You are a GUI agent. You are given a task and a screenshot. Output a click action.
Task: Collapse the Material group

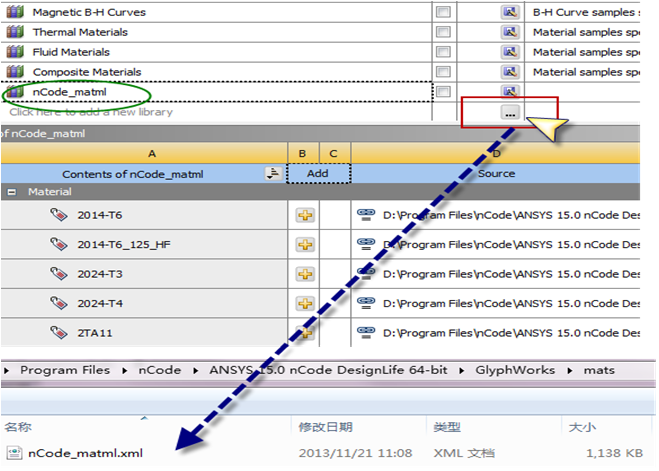point(12,192)
